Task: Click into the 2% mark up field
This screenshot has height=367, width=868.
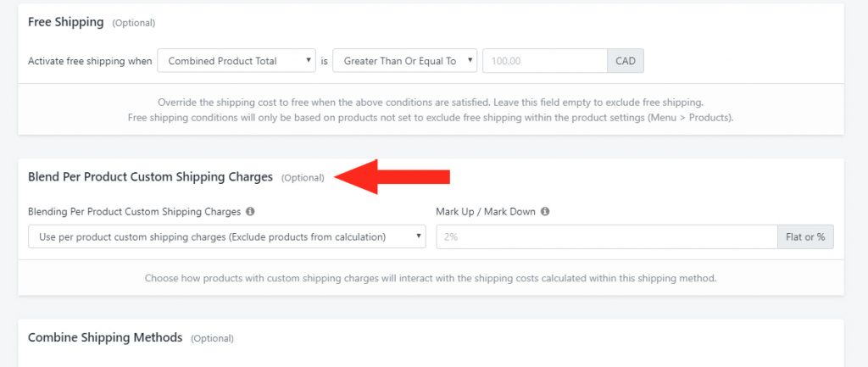Action: [607, 237]
